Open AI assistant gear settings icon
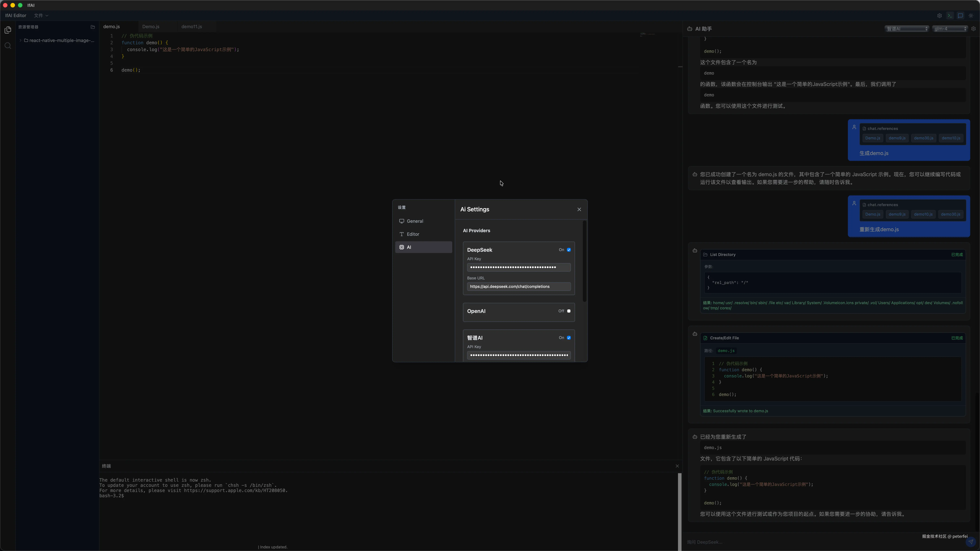Image resolution: width=980 pixels, height=551 pixels. [973, 29]
